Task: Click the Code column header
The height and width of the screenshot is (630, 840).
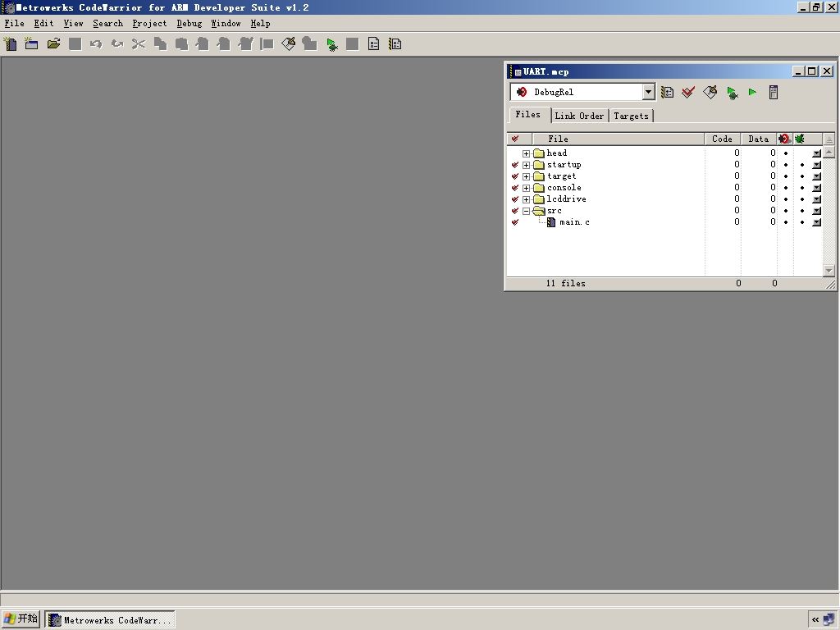Action: click(722, 139)
